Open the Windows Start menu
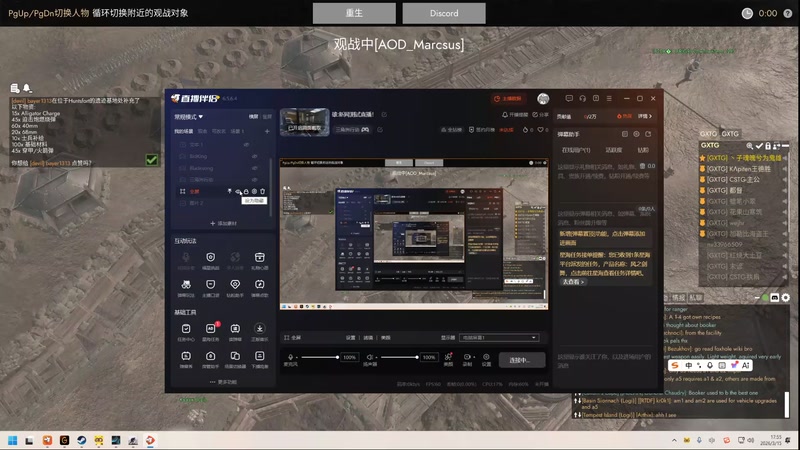Screen dimensions: 800x450 tap(13, 440)
